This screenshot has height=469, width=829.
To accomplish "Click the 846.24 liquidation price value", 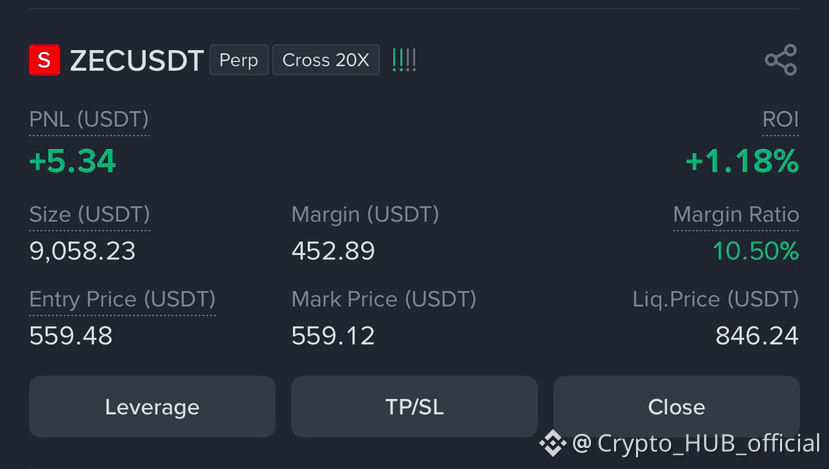I will (757, 335).
